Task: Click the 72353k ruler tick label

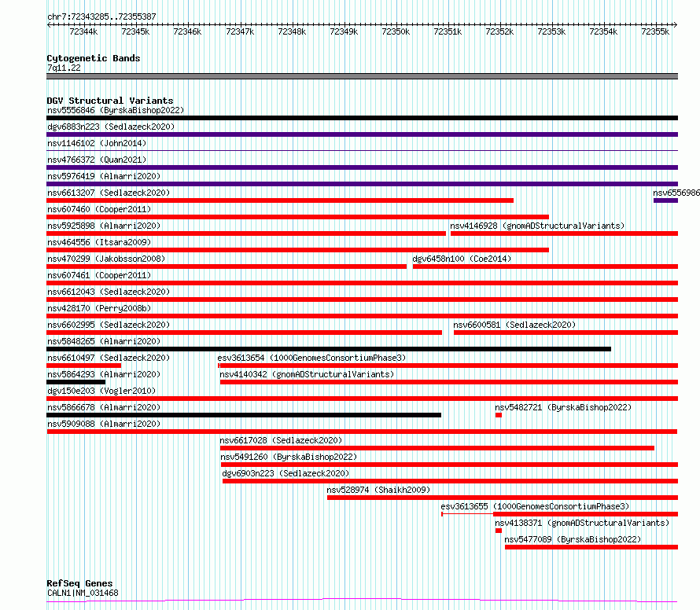Action: point(551,31)
